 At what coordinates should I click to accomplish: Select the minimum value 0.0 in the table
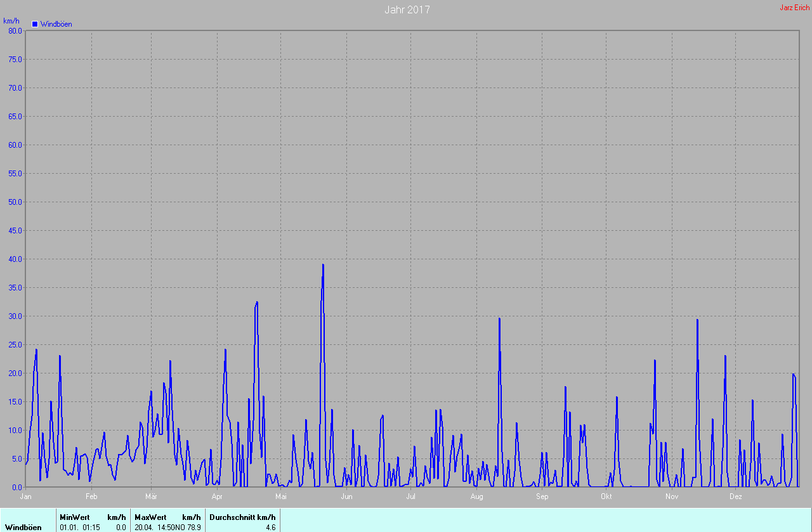click(x=121, y=528)
